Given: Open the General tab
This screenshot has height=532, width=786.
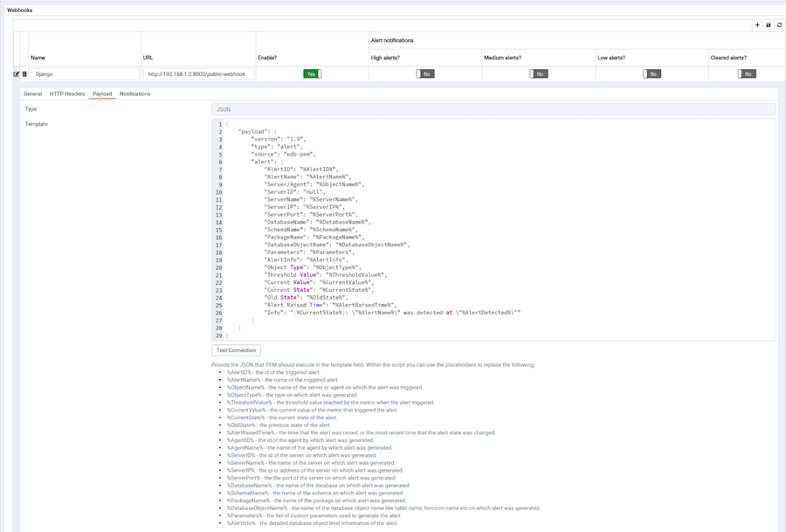Looking at the screenshot, I should point(32,93).
